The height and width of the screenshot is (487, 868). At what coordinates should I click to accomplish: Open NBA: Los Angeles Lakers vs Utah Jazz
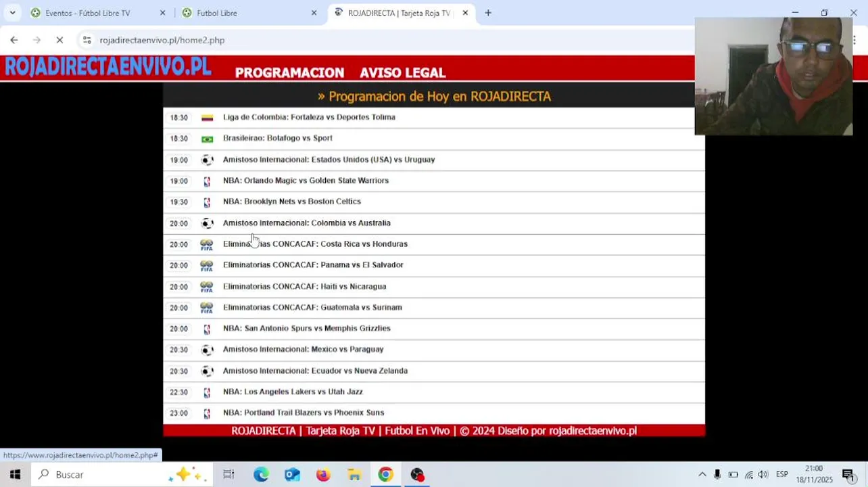293,392
